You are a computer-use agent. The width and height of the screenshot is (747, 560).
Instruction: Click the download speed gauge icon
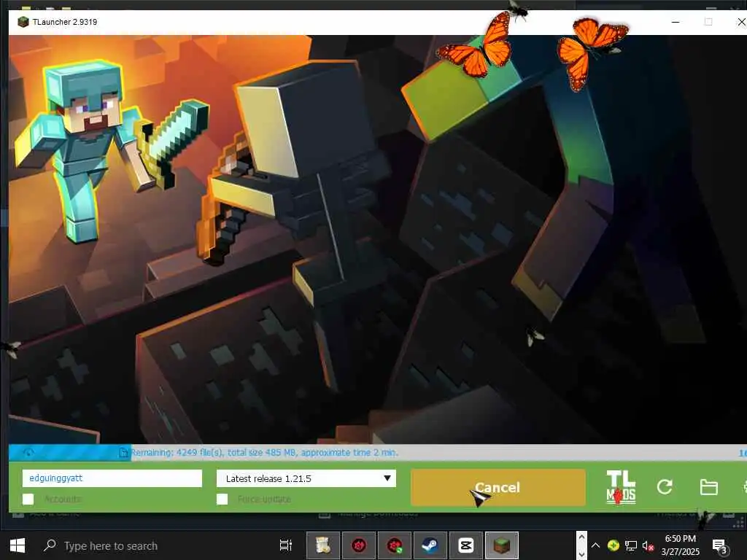(x=28, y=452)
